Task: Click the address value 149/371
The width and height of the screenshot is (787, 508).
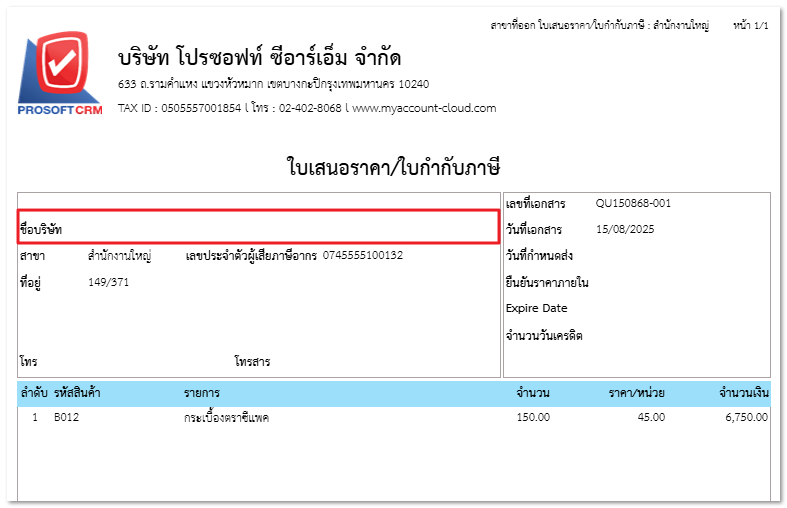Action: tap(108, 282)
